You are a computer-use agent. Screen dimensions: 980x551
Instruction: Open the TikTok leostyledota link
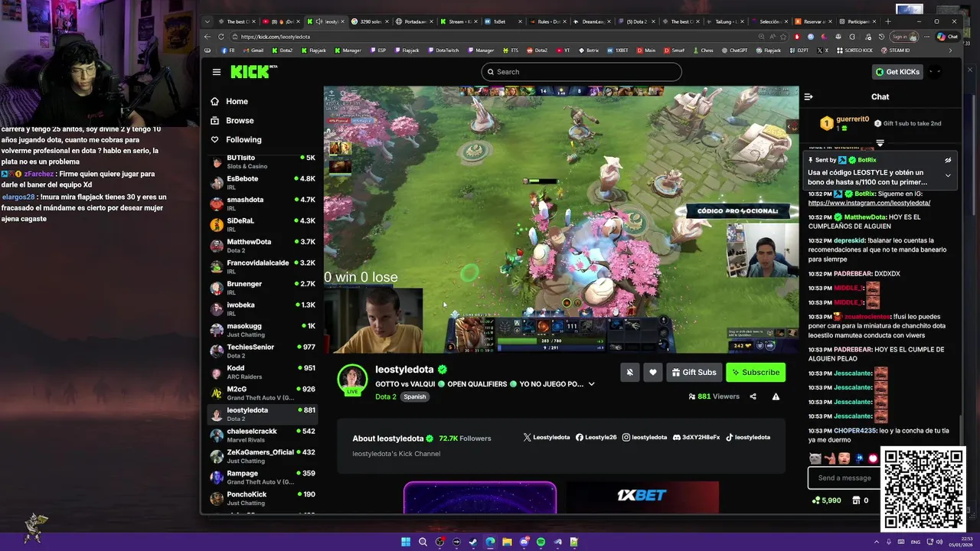(747, 437)
